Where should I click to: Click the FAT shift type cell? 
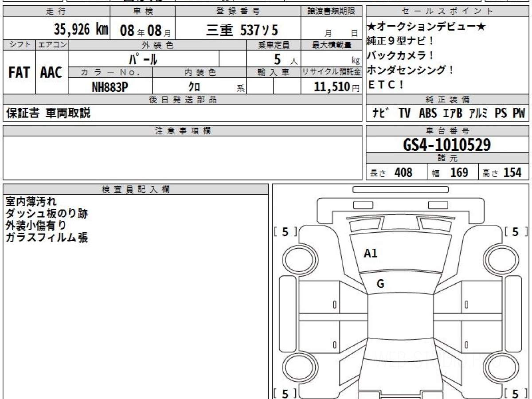[19, 73]
